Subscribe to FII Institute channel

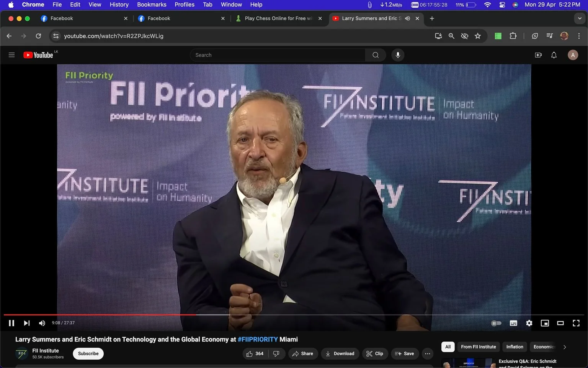[x=88, y=353]
